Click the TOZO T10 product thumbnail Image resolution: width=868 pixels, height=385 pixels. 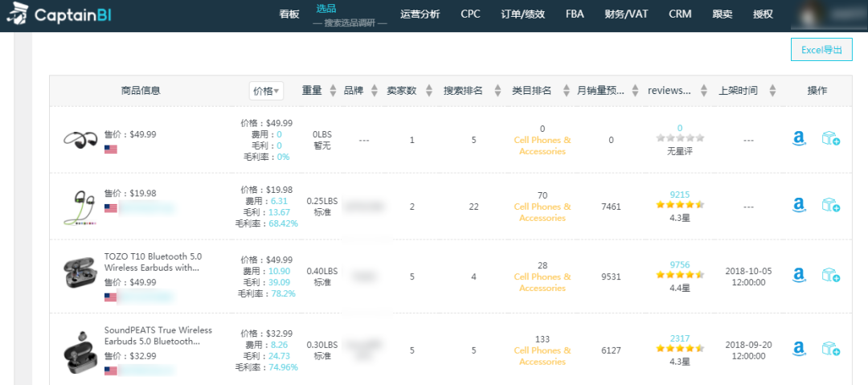point(80,272)
